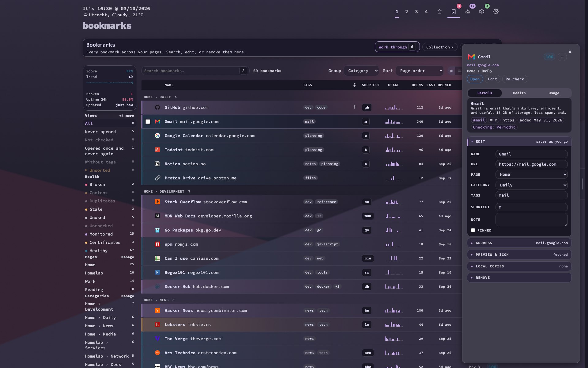Open the CATEGORY Daily select in edit form

[531, 185]
